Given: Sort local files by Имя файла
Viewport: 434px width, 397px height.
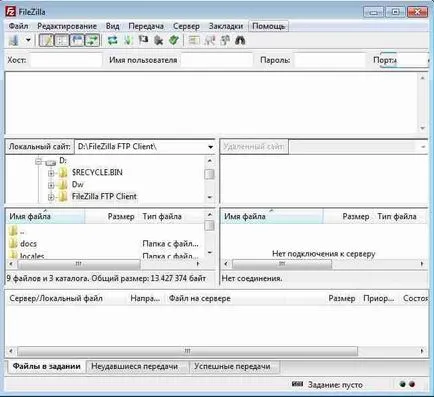Looking at the screenshot, I should (45, 216).
